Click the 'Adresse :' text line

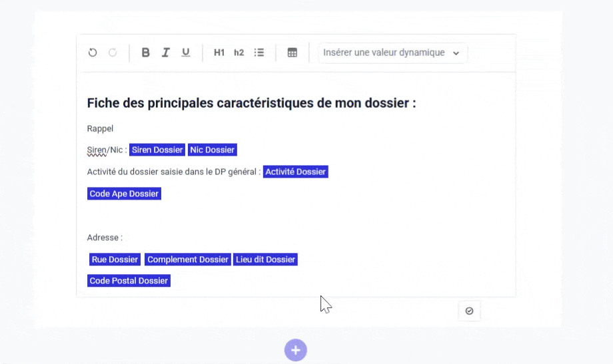(105, 238)
